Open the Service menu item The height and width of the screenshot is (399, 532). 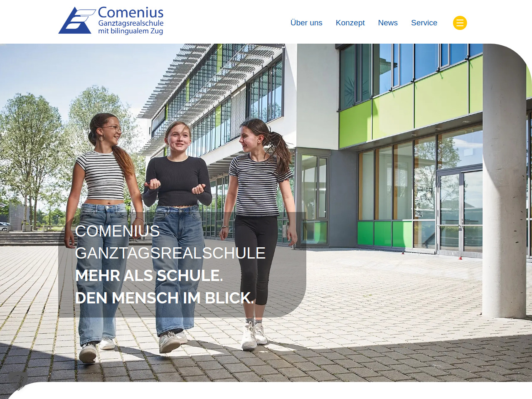point(424,23)
